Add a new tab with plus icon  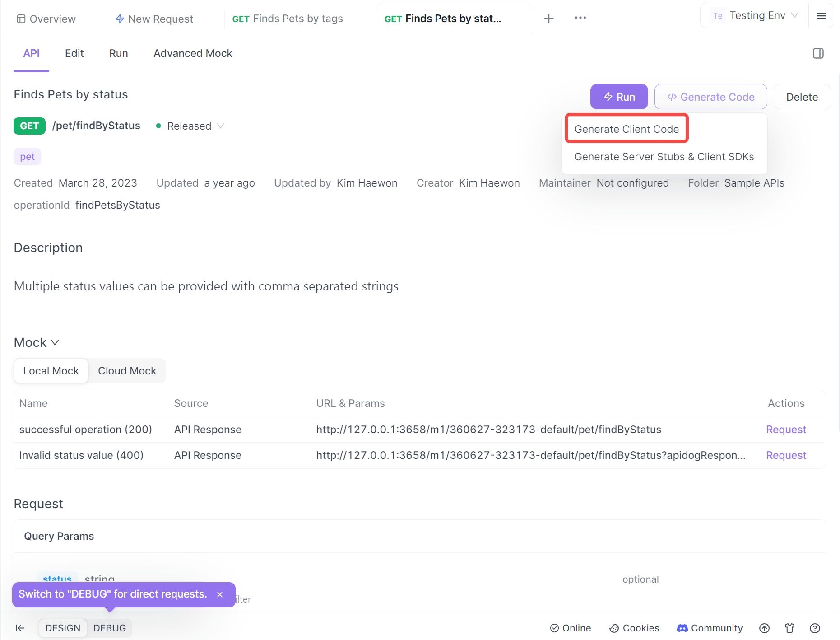pos(548,19)
